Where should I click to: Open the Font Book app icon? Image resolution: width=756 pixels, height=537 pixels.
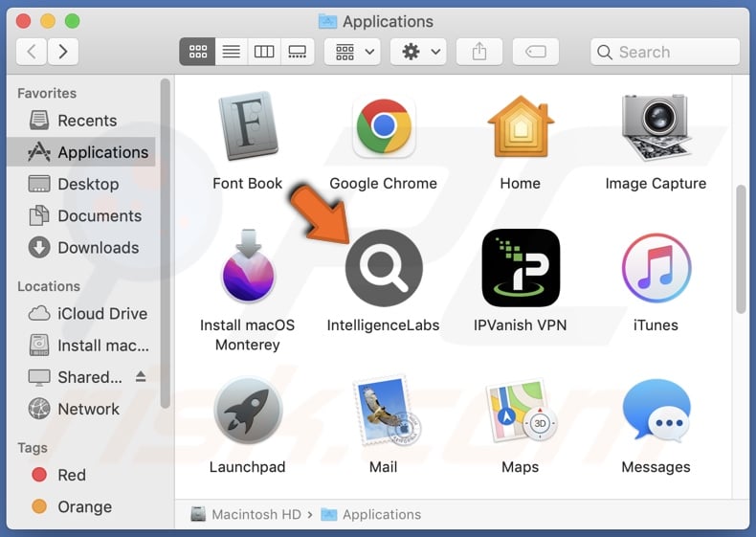pos(248,126)
